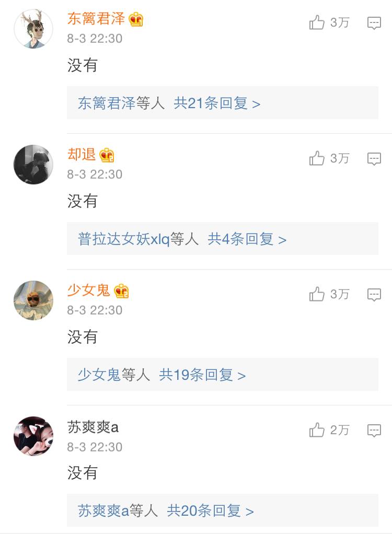This screenshot has height=534, width=392.
Task: Like 少女鬼's comment with thumbs-up
Action: click(x=317, y=294)
